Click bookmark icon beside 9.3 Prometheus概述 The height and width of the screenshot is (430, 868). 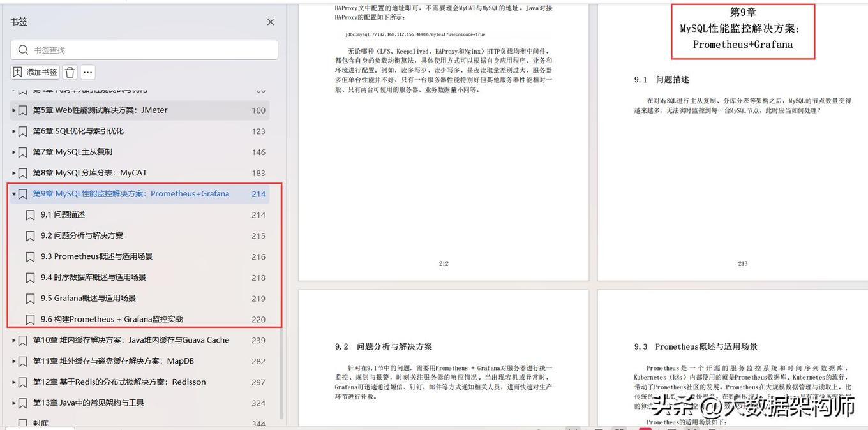point(30,257)
